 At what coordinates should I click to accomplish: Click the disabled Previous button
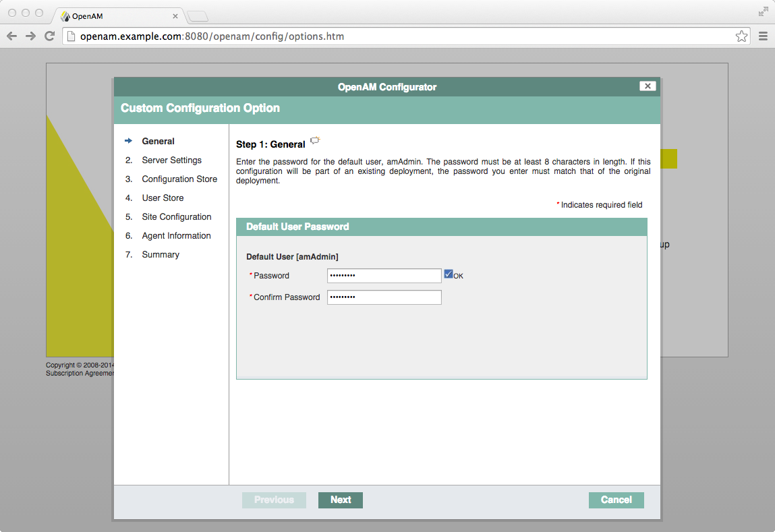(x=274, y=500)
